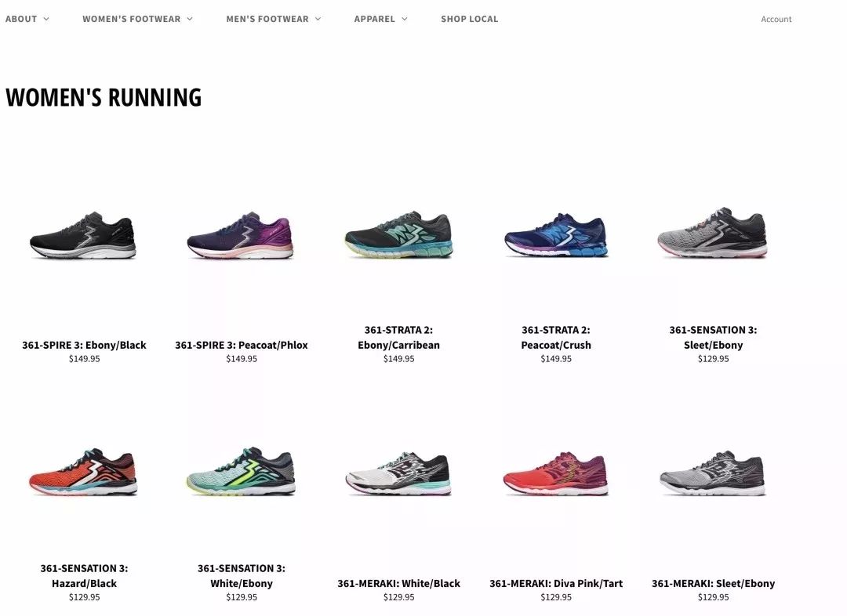This screenshot has height=616, width=847.
Task: Click the MERAKI Diva Pink/Tart shoe image
Action: [556, 473]
